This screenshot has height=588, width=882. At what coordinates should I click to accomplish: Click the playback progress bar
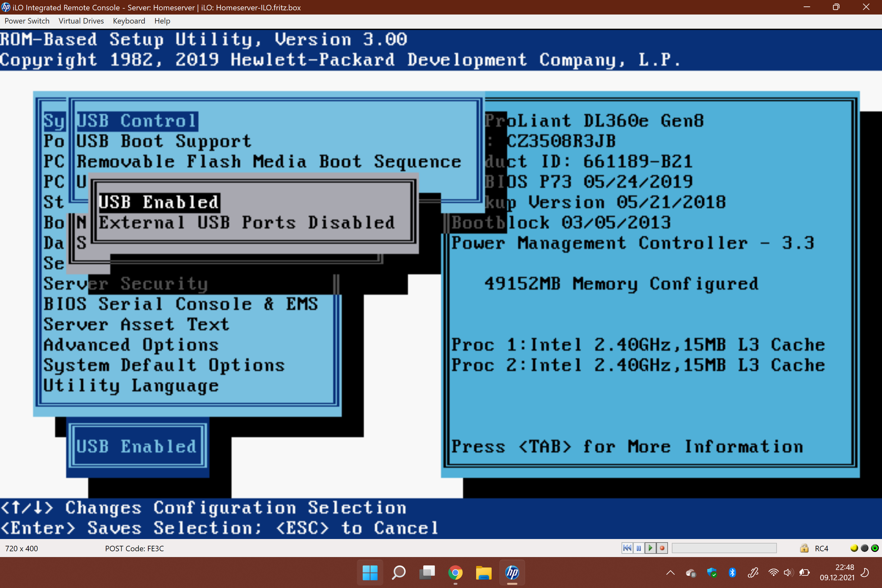pyautogui.click(x=724, y=548)
